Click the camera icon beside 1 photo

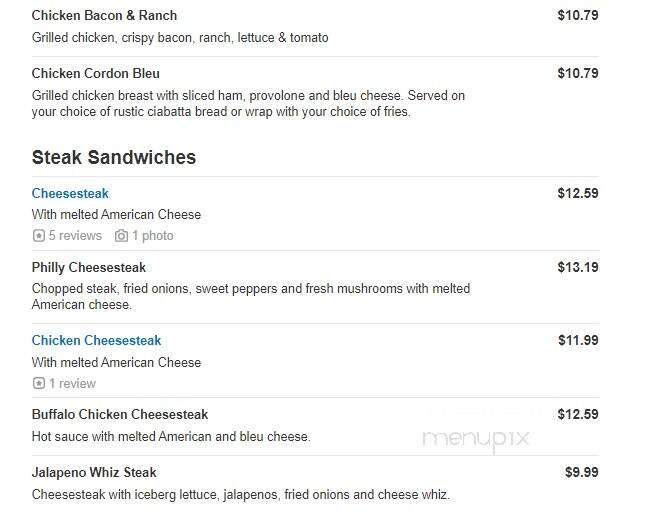(x=121, y=236)
